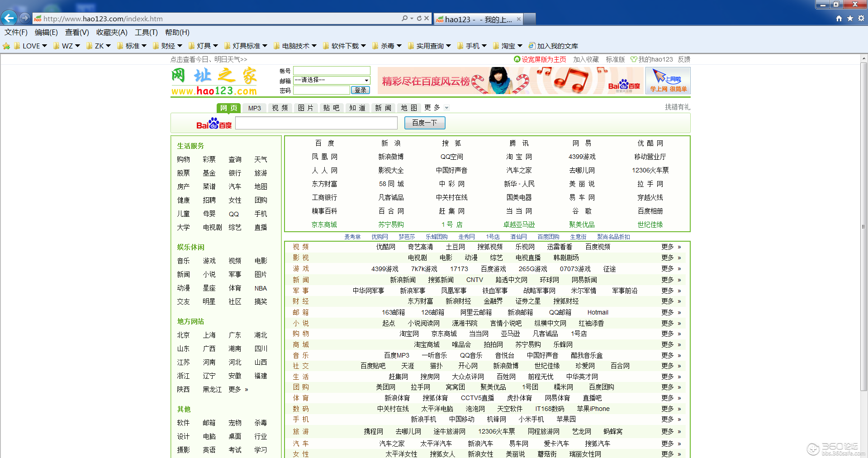Viewport: 868px width, 458px height.
Task: Click the 帐号 account input field
Action: coord(332,71)
